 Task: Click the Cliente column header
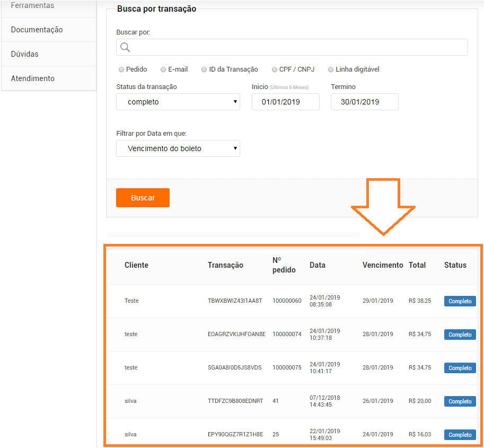coord(136,265)
